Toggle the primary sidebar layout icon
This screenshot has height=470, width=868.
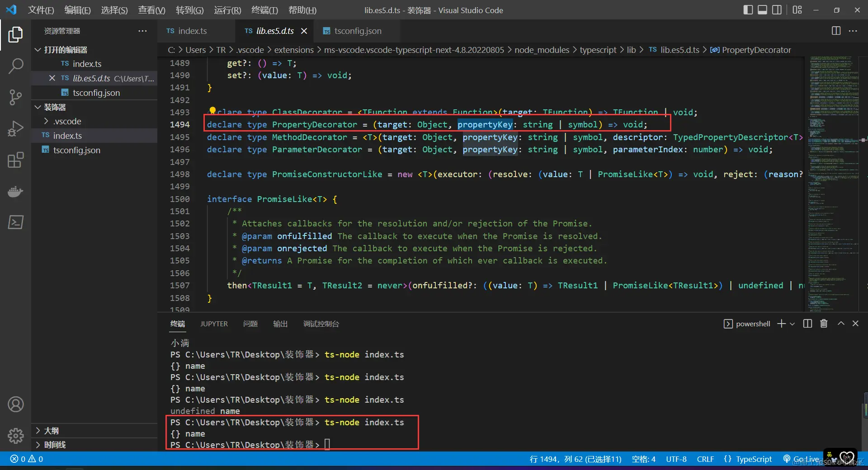point(748,10)
